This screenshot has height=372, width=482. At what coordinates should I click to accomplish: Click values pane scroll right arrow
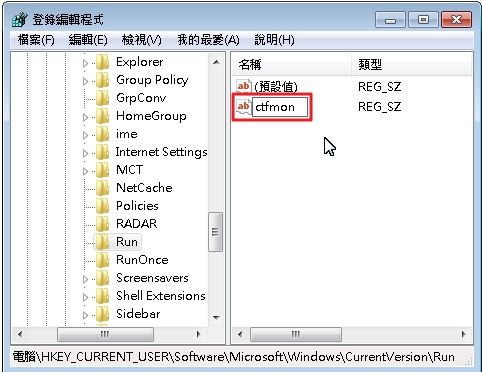(x=464, y=334)
